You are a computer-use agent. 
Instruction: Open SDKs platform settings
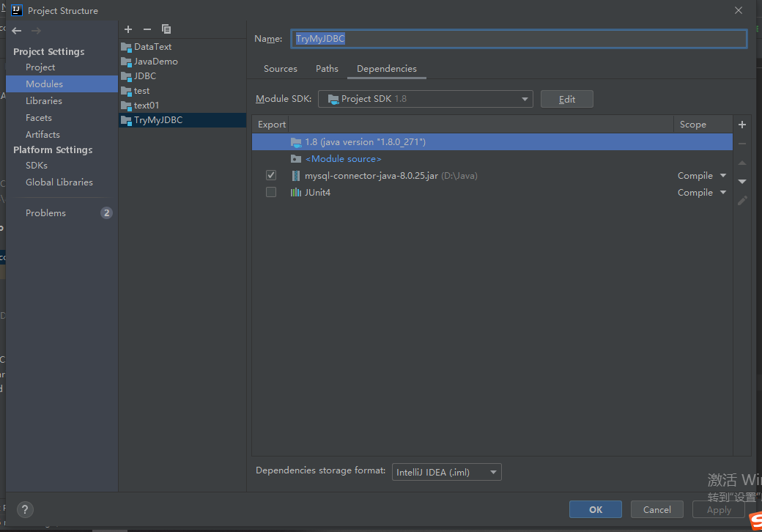37,165
